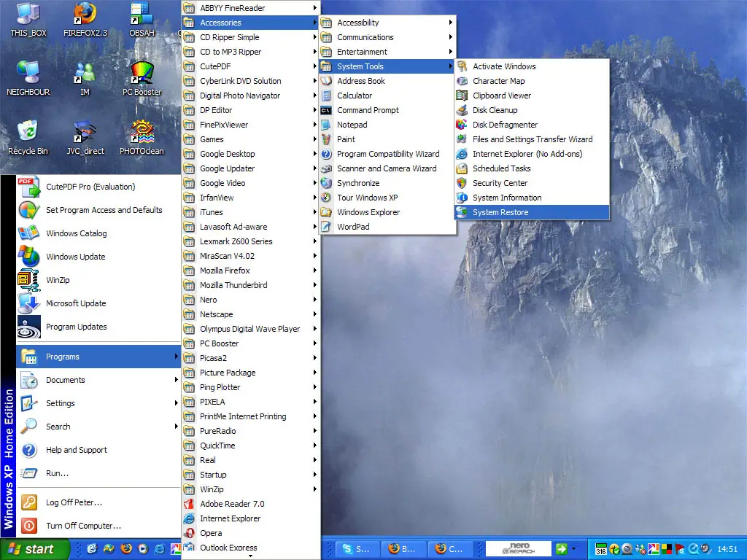Click the green Nero Search go arrow
The width and height of the screenshot is (747, 560).
tap(561, 548)
